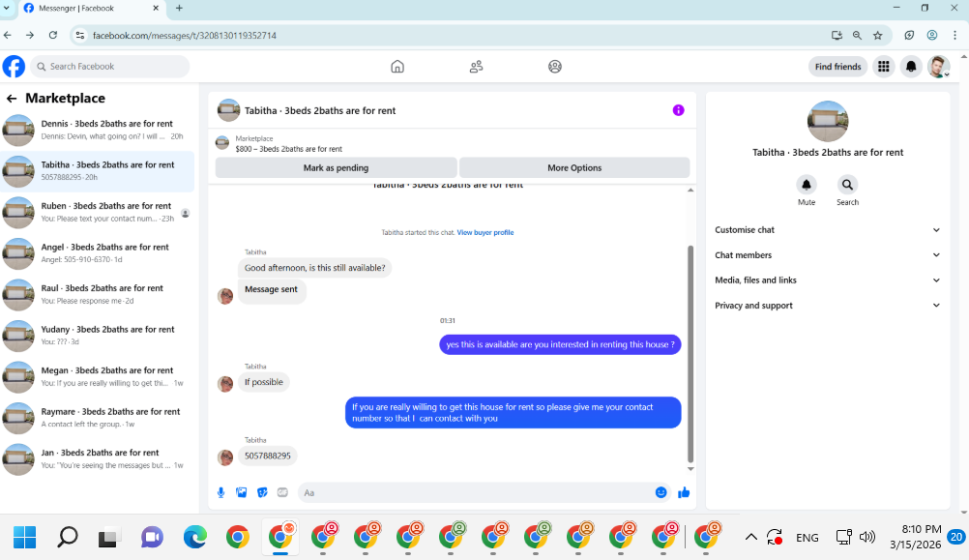Open Facebook notifications bell
This screenshot has width=969, height=560.
(x=911, y=66)
